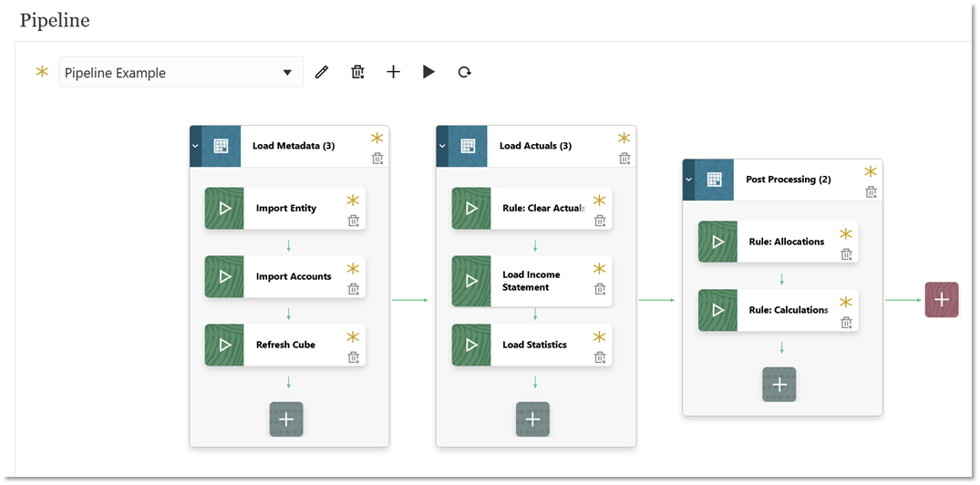980x485 pixels.
Task: Open the Pipeline Example dropdown
Action: coord(287,72)
